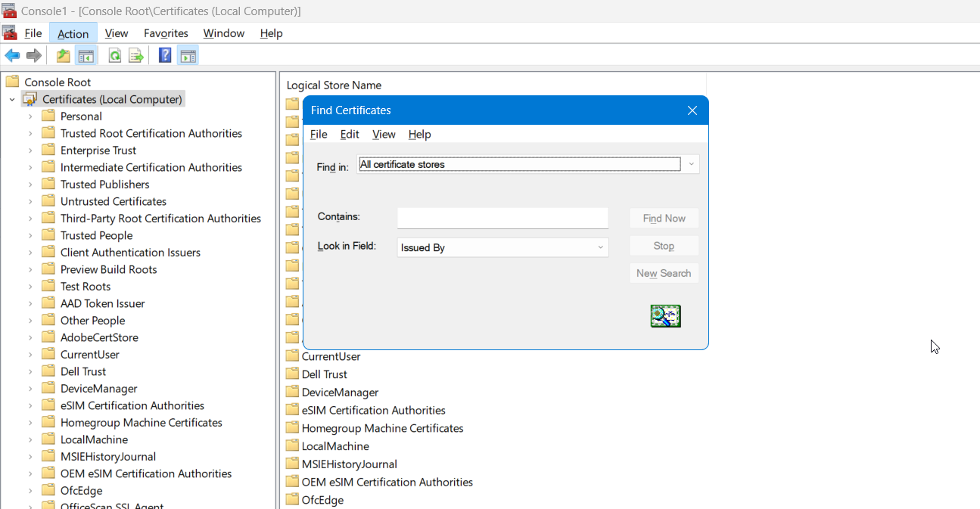980x509 pixels.
Task: Click the certificate search animation icon
Action: click(665, 316)
